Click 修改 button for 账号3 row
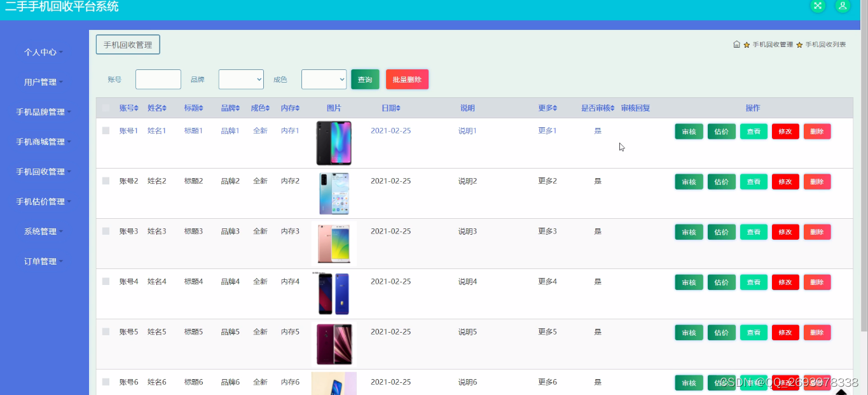 (x=785, y=232)
